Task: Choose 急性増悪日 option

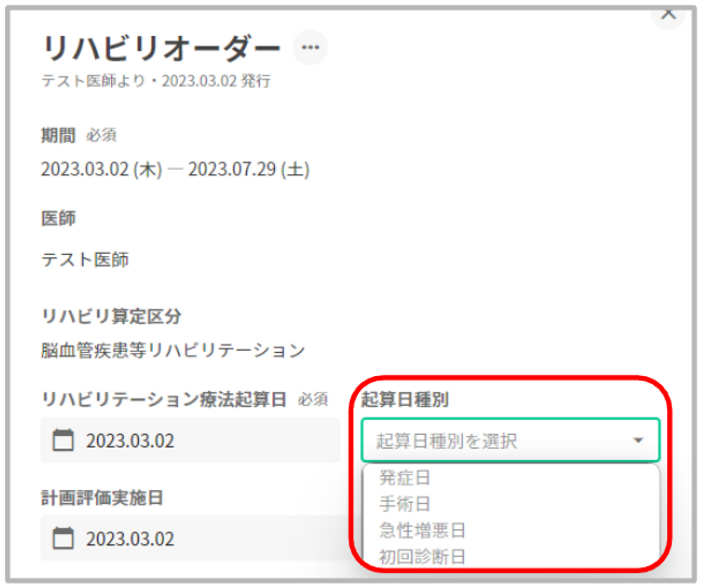Action: point(422,530)
